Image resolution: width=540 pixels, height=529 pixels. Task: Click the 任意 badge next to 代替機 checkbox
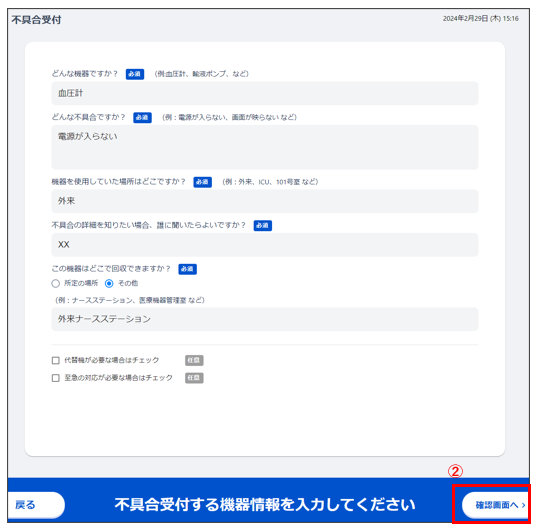(x=194, y=360)
